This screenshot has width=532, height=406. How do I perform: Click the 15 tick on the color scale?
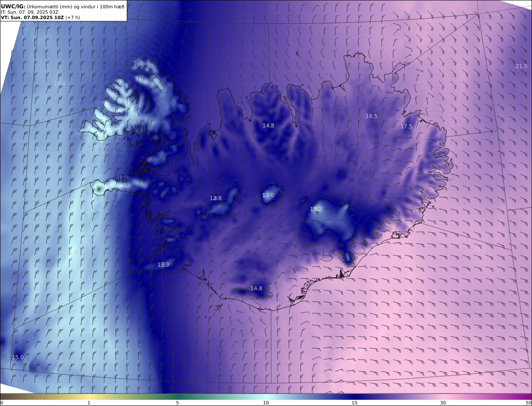tap(355, 403)
